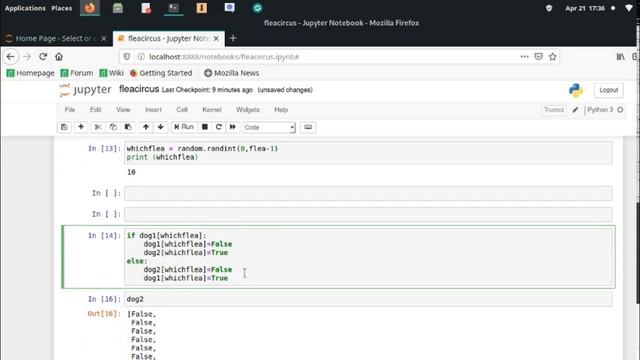This screenshot has height=360, width=640.
Task: Rename the notebook via the fleacircus title
Action: [x=139, y=89]
